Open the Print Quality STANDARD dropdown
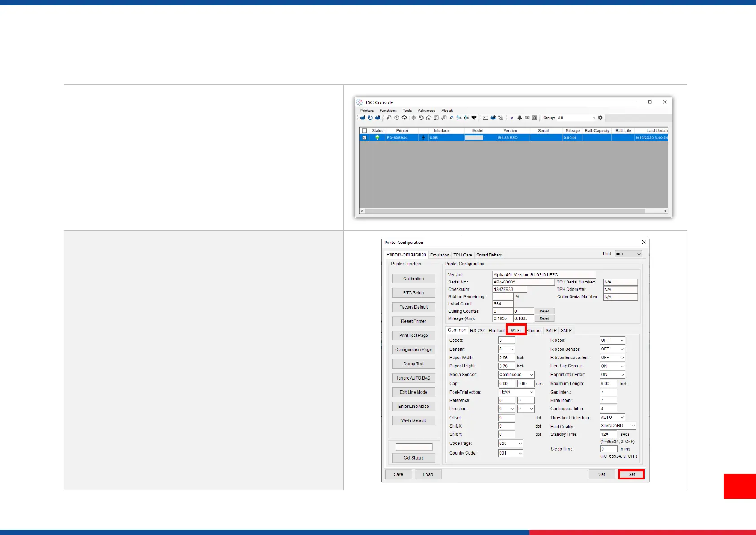 pyautogui.click(x=618, y=426)
